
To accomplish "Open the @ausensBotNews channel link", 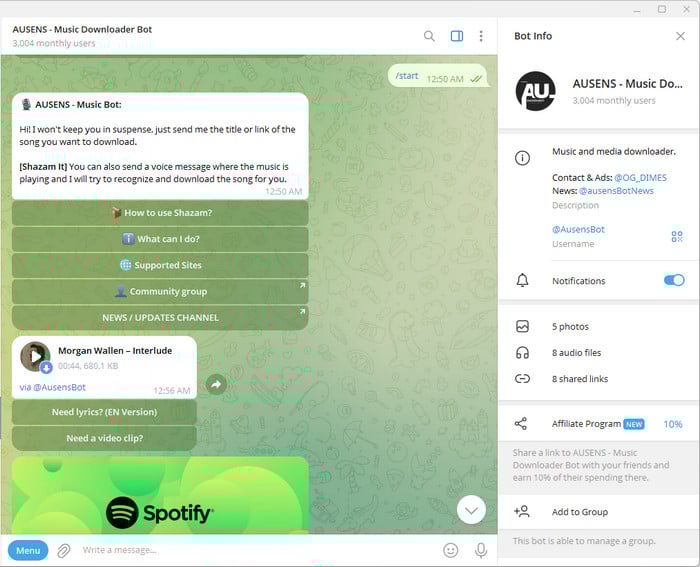I will click(616, 191).
